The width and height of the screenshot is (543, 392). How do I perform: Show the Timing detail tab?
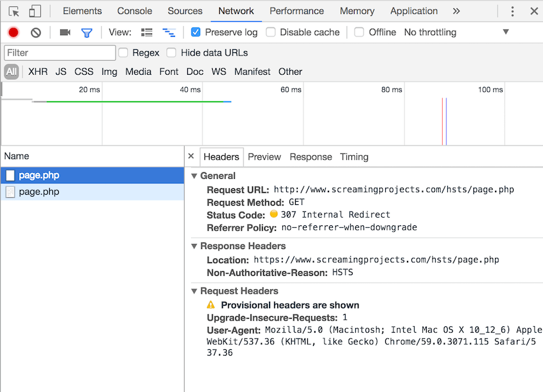355,156
